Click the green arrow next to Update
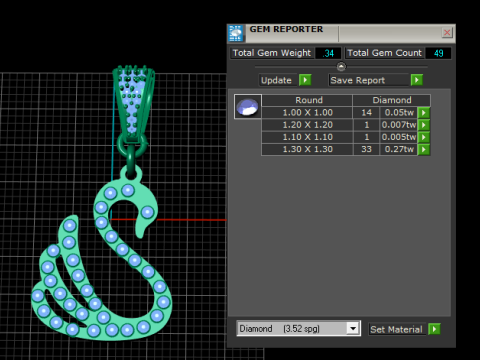Viewport: 480px width, 360px height. (x=305, y=80)
